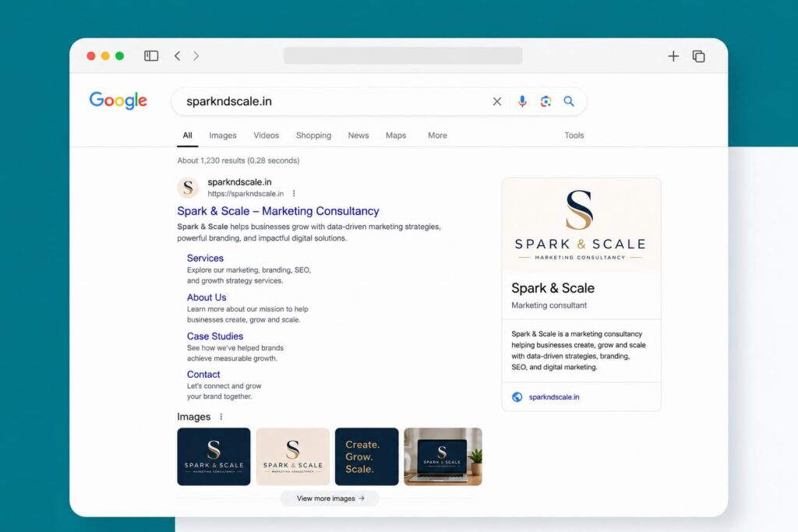
Task: Click the magnifying glass search icon
Action: [x=569, y=101]
